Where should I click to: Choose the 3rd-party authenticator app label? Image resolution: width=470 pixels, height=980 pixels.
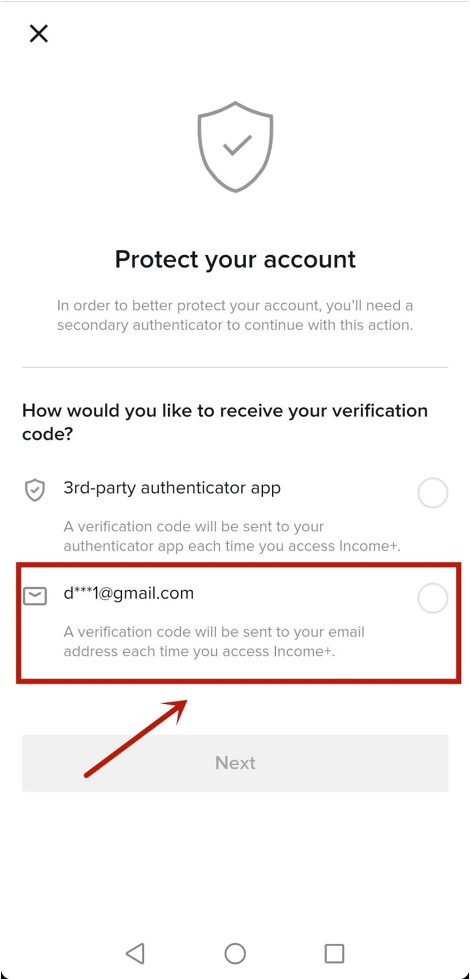click(x=172, y=488)
